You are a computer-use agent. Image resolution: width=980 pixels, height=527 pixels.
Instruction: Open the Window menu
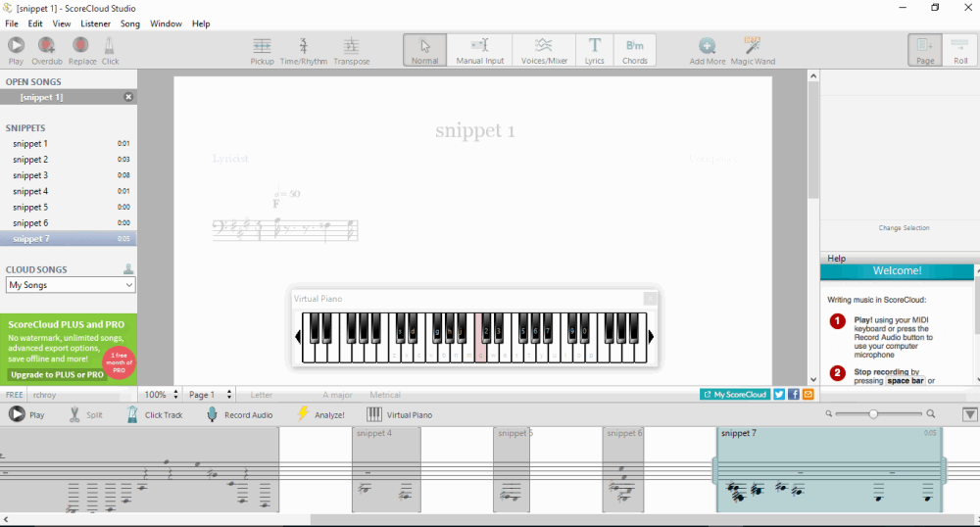tap(166, 24)
